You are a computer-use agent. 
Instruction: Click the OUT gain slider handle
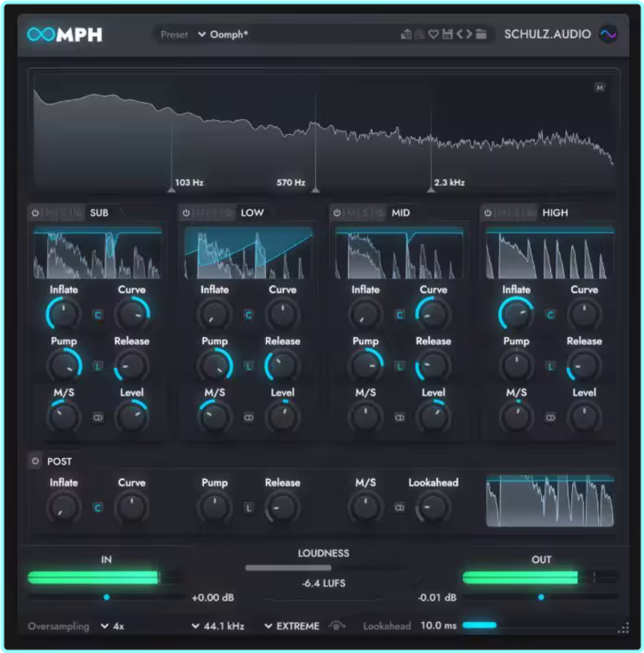tap(541, 597)
